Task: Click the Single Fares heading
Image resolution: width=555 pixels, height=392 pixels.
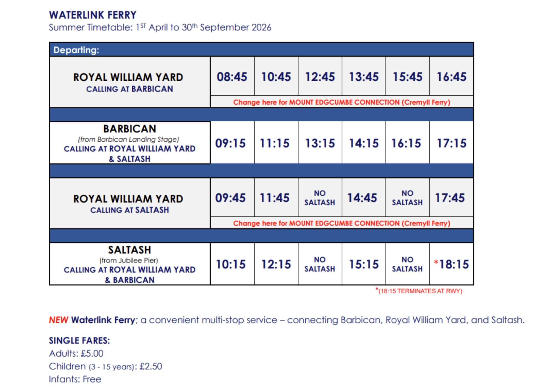Action: (x=79, y=340)
